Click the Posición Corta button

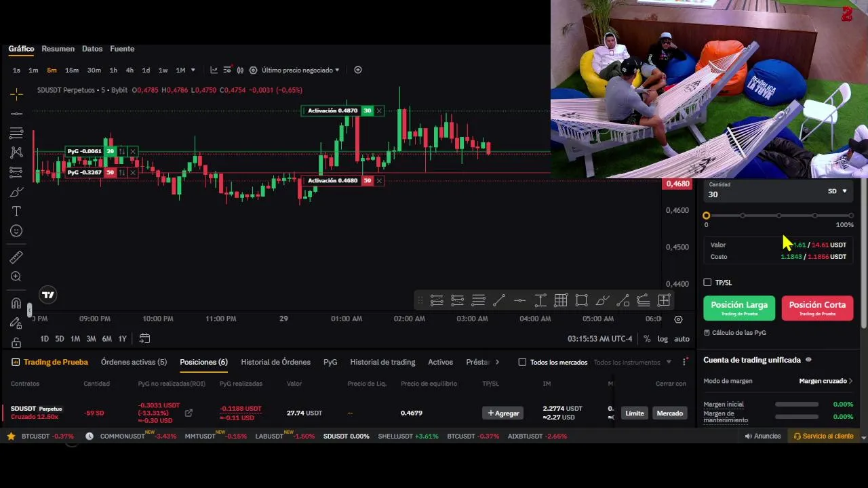[x=817, y=308]
